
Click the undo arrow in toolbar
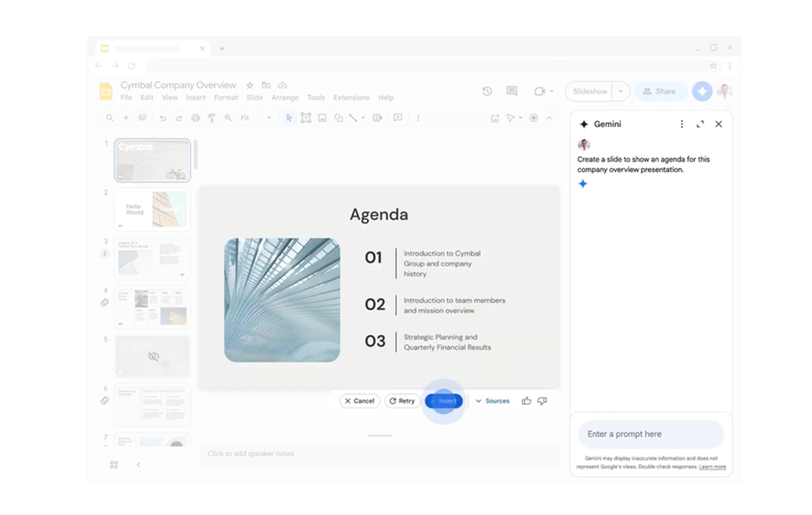click(x=163, y=118)
